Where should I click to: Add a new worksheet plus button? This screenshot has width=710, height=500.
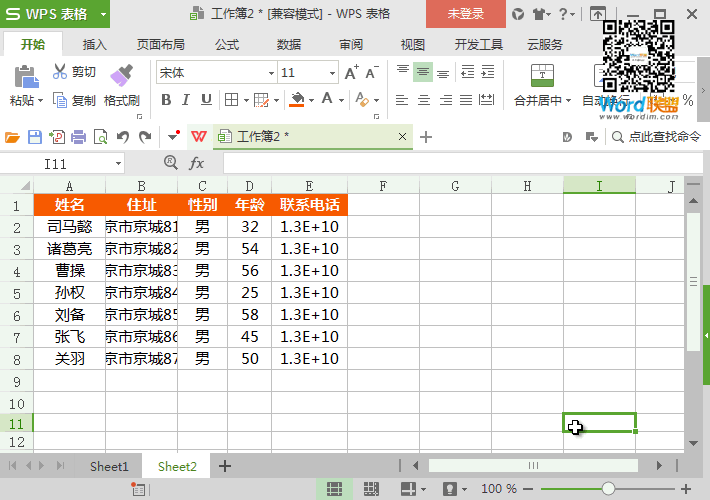[225, 466]
